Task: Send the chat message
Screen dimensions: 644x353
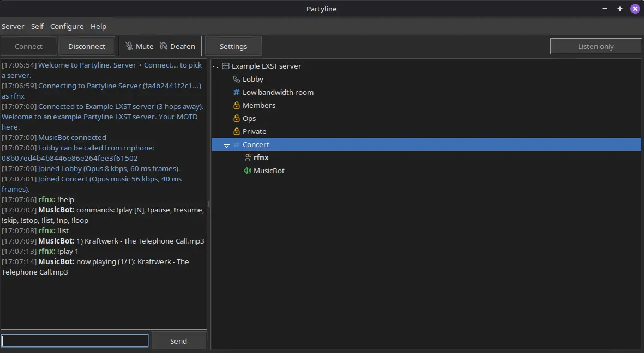Action: [179, 341]
